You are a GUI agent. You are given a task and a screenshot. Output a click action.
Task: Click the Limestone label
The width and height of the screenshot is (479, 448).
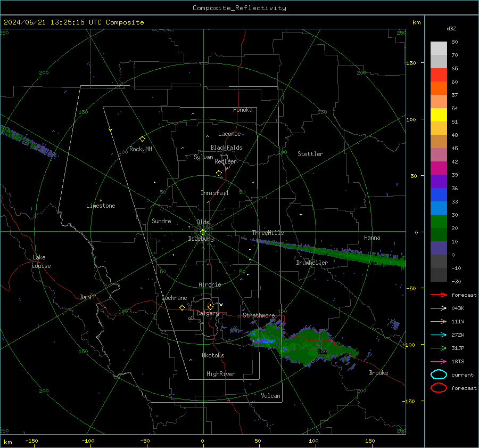pos(101,206)
